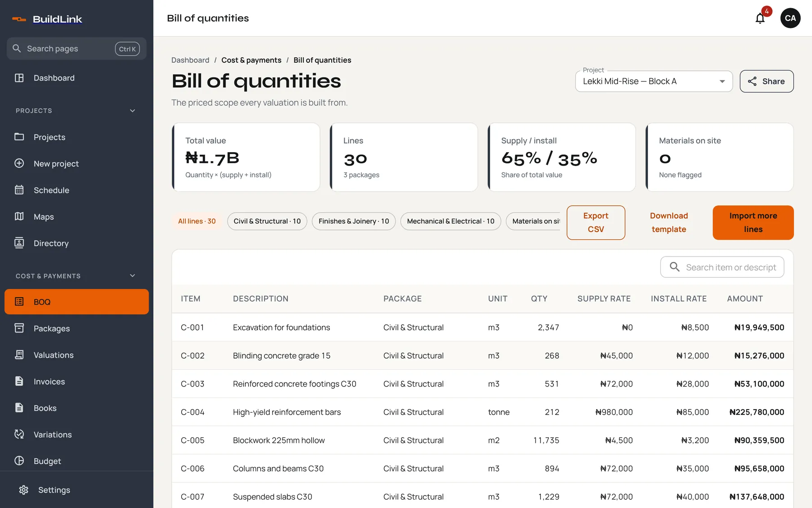
Task: Click the Maps icon in sidebar
Action: click(x=19, y=217)
